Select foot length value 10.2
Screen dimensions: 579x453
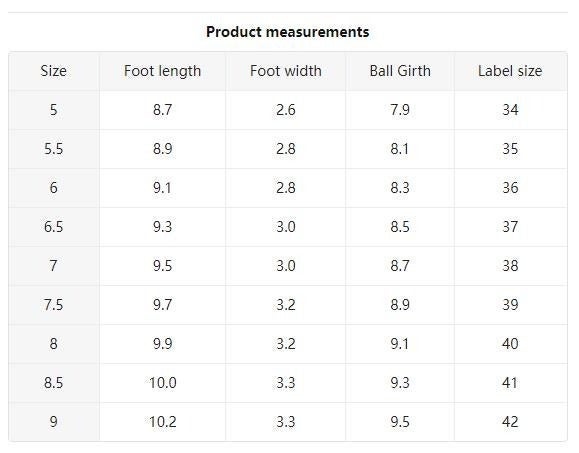pyautogui.click(x=162, y=422)
